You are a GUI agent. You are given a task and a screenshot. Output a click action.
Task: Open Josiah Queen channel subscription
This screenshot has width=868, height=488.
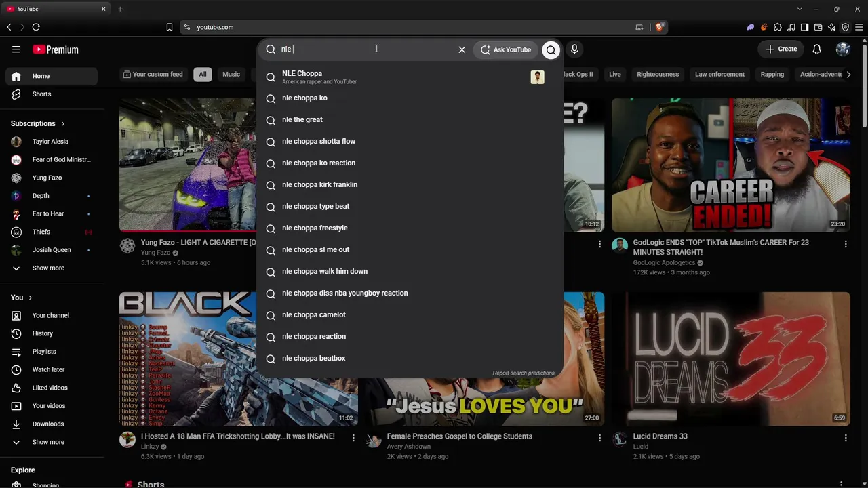coord(52,250)
